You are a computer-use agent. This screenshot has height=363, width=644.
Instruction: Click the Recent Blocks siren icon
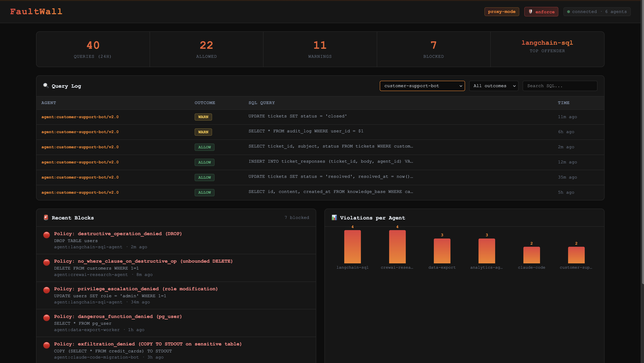click(46, 217)
